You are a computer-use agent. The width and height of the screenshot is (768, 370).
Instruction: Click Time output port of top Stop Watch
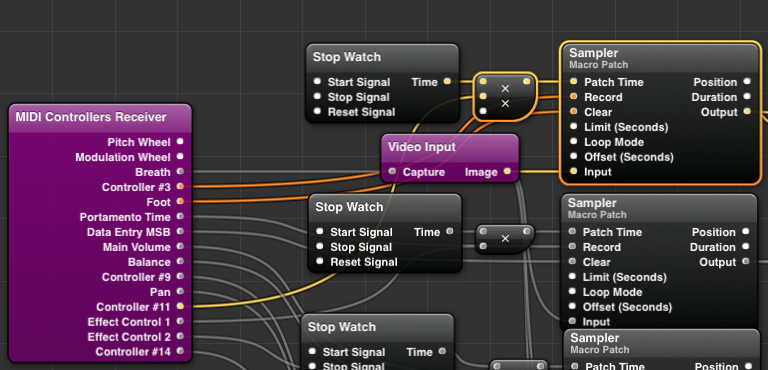tap(447, 81)
